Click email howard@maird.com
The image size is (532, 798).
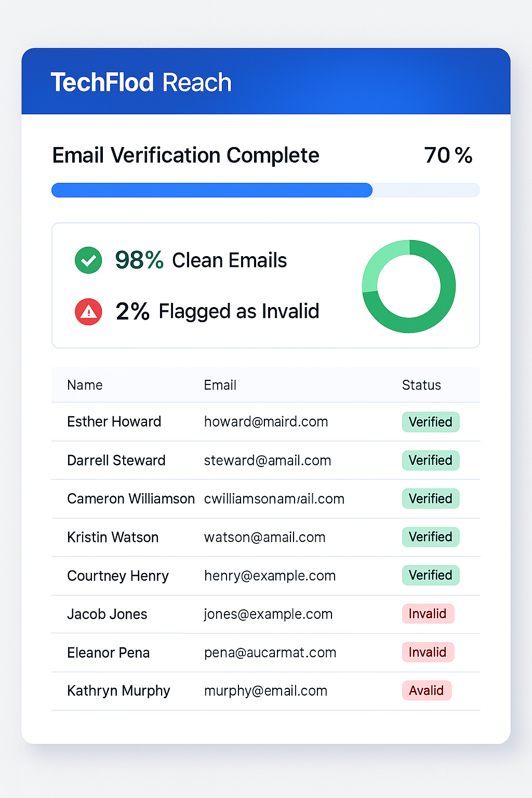(266, 421)
